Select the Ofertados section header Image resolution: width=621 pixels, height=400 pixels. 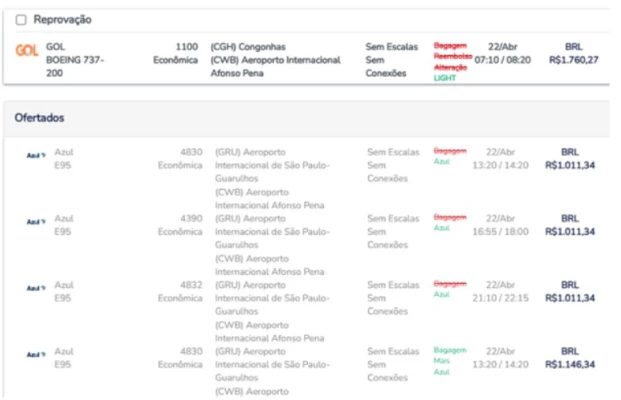[x=307, y=118]
